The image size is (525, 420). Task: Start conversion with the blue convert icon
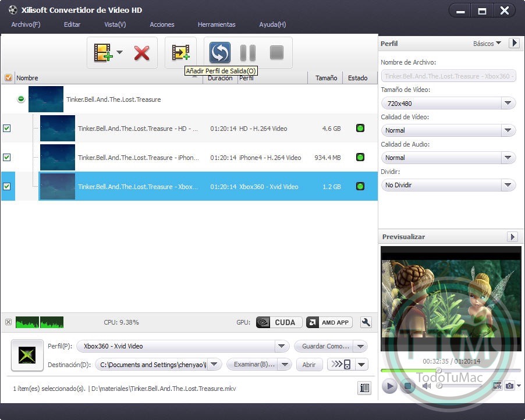point(220,52)
